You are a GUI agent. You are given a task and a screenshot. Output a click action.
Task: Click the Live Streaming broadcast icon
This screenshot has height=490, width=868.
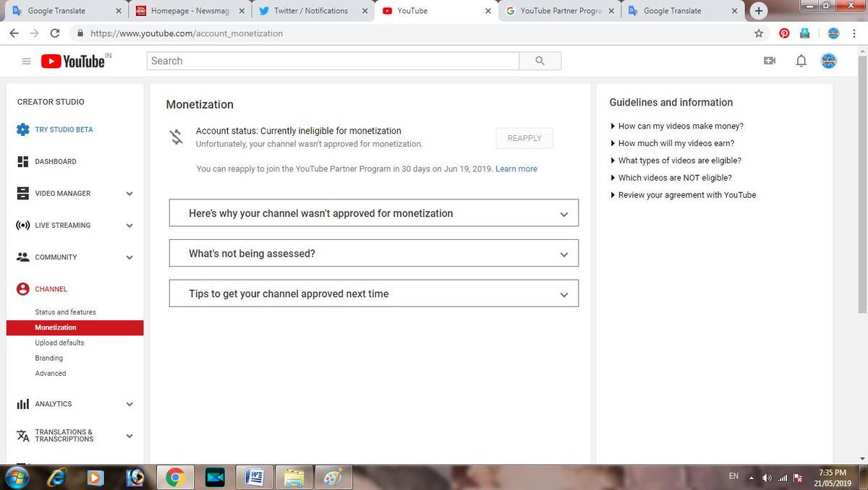(22, 225)
